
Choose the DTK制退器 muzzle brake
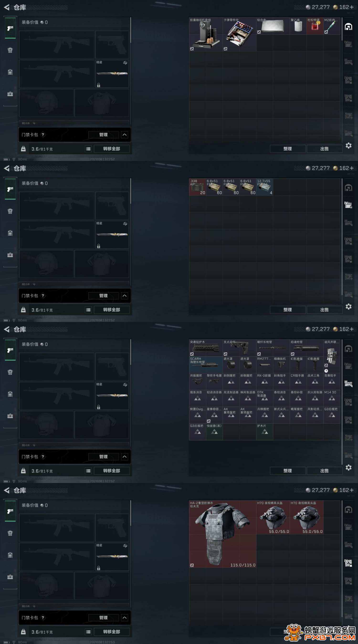pos(265,398)
